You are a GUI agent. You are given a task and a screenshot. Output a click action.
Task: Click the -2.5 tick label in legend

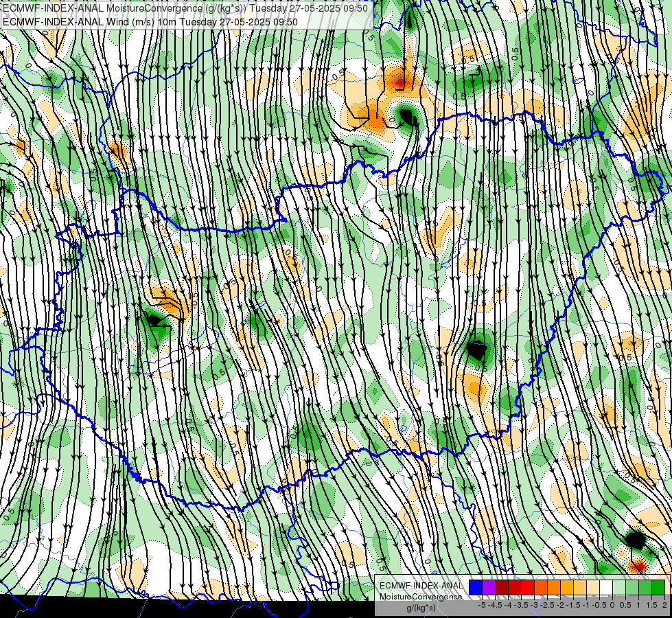[x=547, y=605]
